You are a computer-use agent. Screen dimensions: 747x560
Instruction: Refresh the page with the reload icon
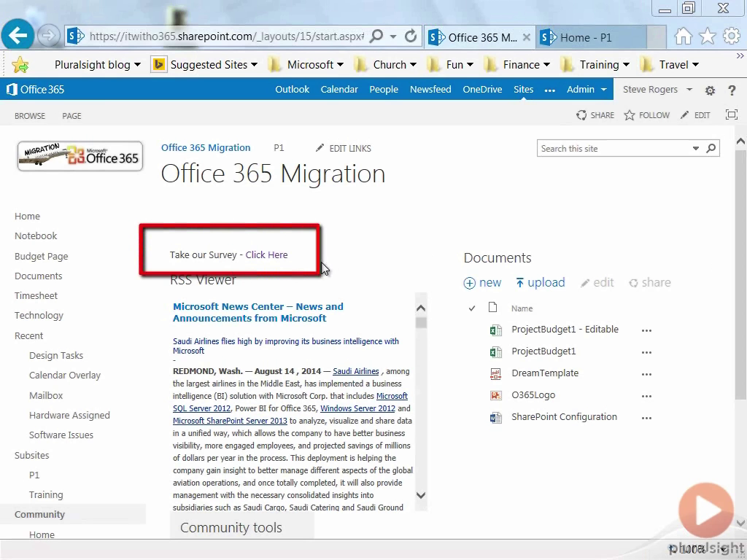[411, 36]
